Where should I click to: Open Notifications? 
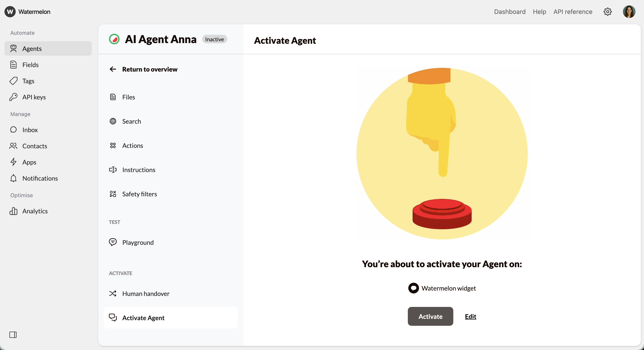(40, 178)
